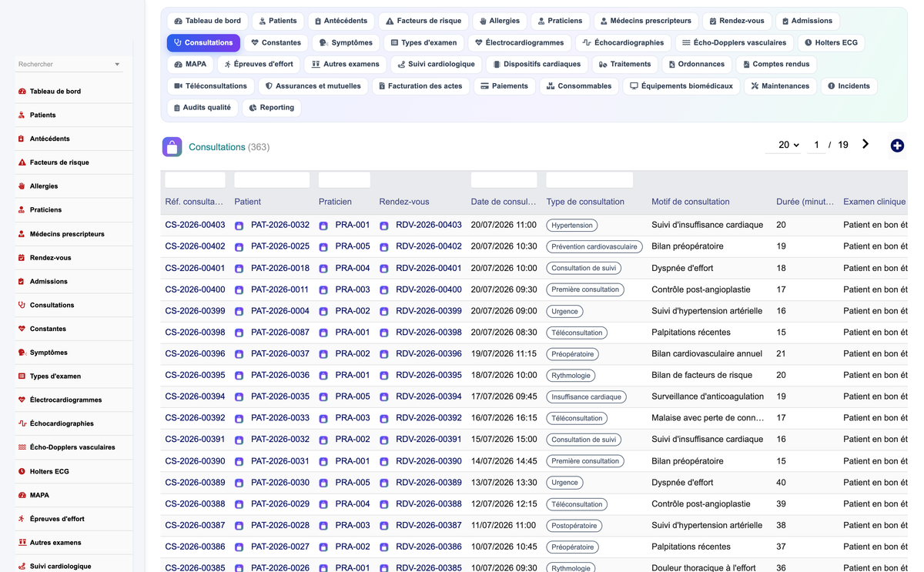The height and width of the screenshot is (572, 924).
Task: Click Prévention cardiovasculaire type tag
Action: click(x=594, y=247)
